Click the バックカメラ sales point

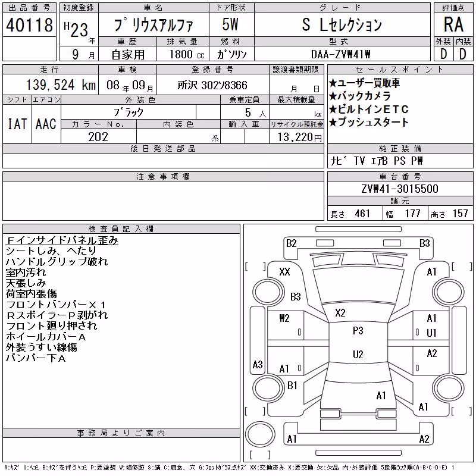(359, 96)
